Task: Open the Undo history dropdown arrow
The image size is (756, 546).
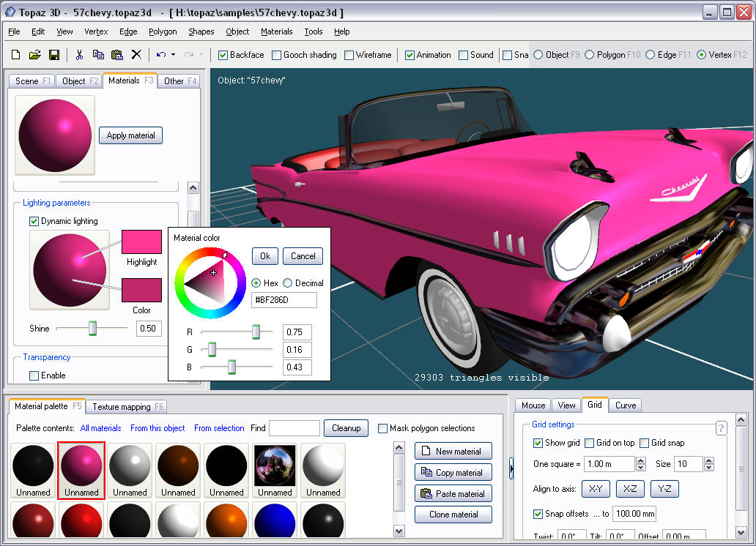Action: coord(174,55)
